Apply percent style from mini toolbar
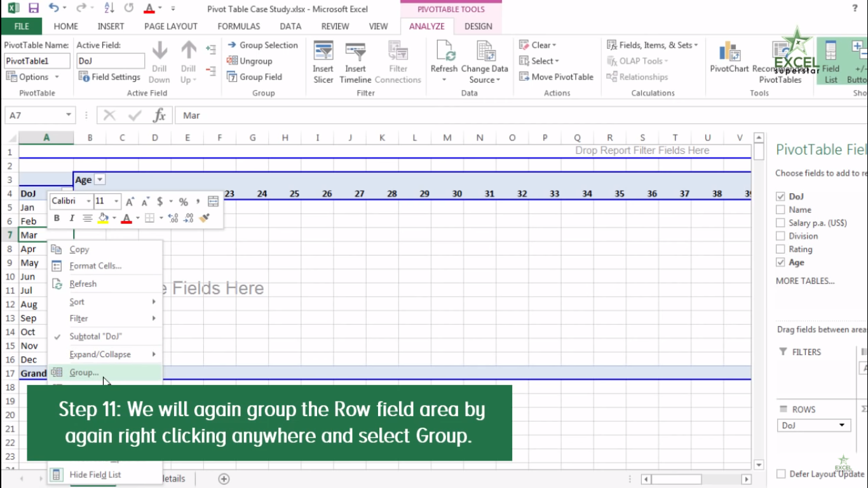868x488 pixels. (183, 201)
